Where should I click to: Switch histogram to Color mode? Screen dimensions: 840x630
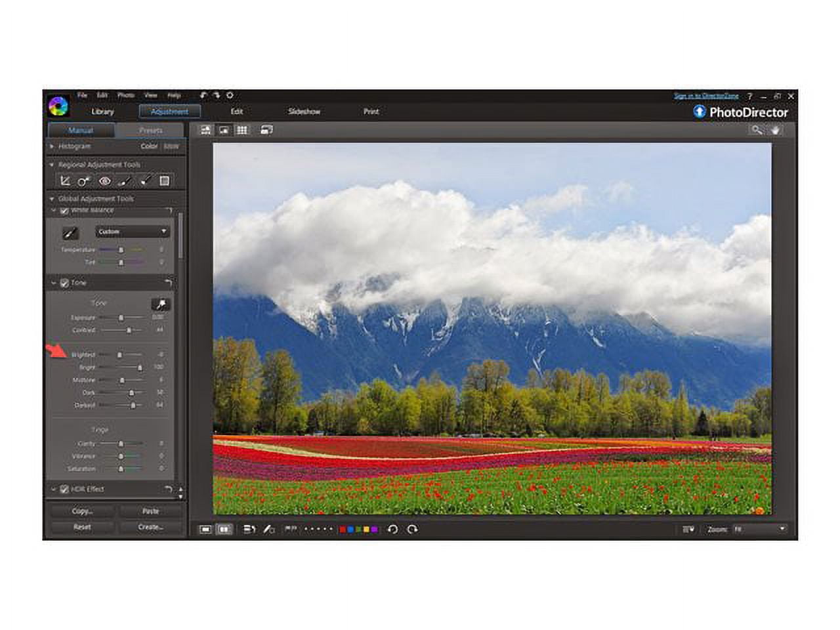pyautogui.click(x=149, y=146)
